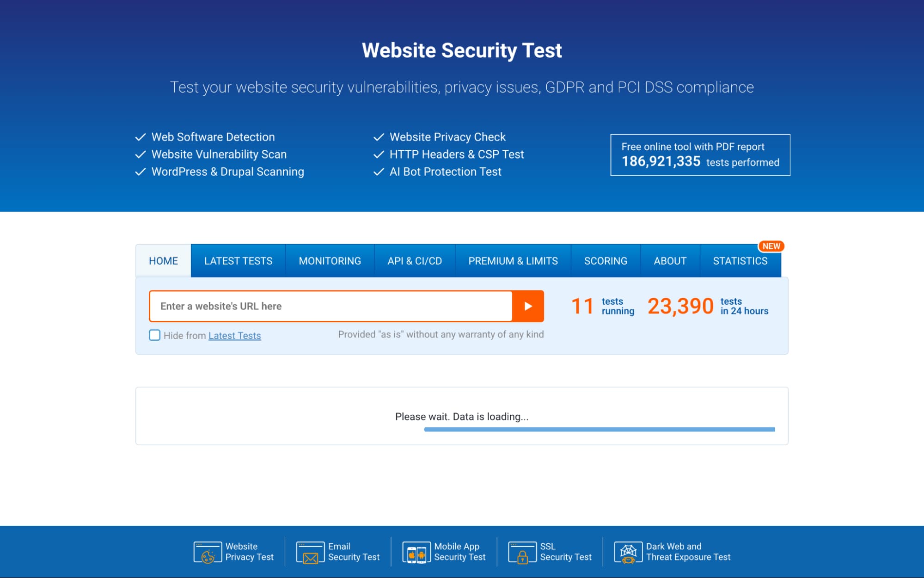This screenshot has width=924, height=578.
Task: Go to the ABOUT tab
Action: (x=670, y=261)
